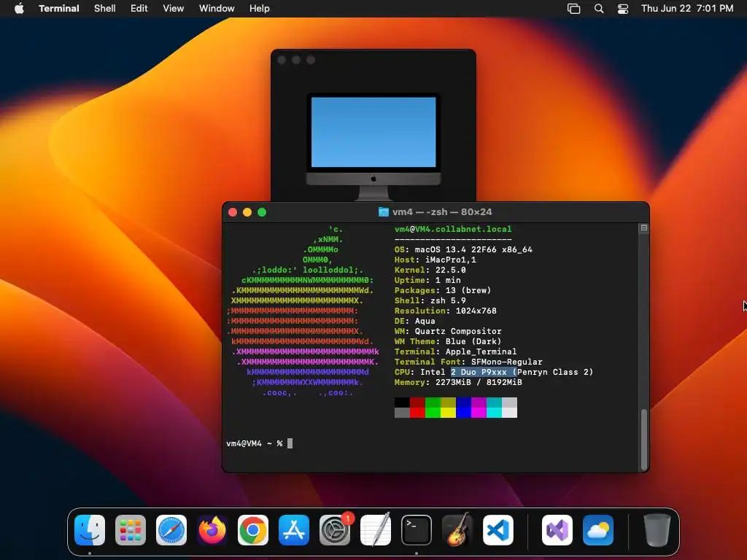The width and height of the screenshot is (747, 560).
Task: Click the '1024x768' resolution value
Action: (476, 311)
